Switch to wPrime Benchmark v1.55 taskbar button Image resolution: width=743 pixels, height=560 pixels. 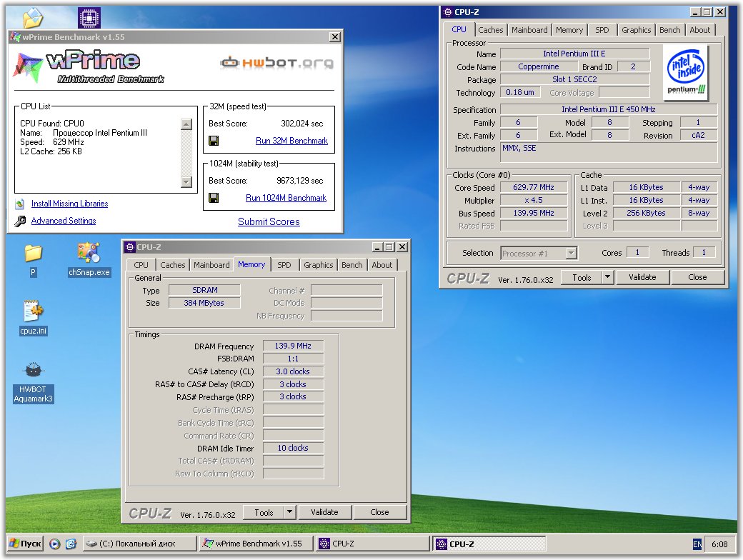click(x=256, y=544)
